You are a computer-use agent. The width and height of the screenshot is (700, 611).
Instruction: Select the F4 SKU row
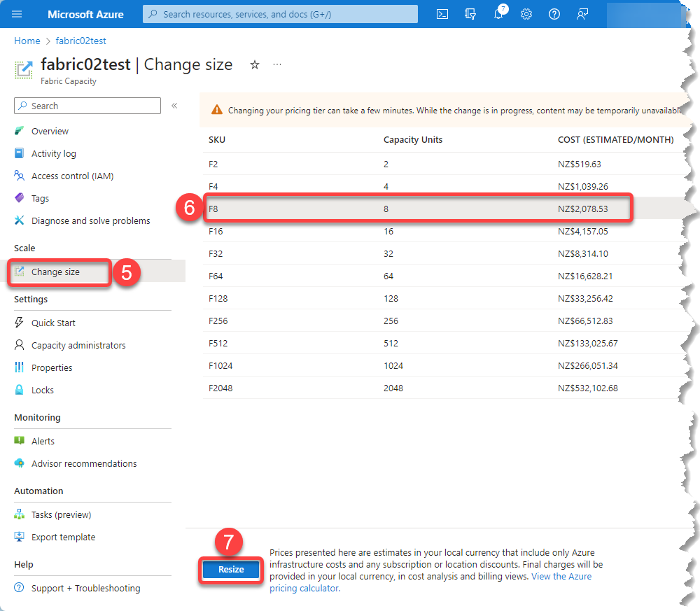443,186
